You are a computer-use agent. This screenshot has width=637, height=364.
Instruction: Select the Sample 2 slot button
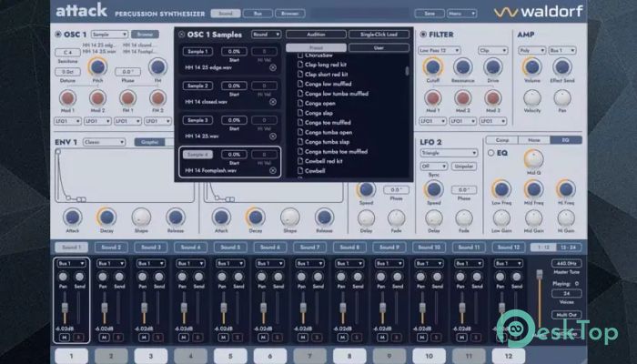click(x=197, y=86)
